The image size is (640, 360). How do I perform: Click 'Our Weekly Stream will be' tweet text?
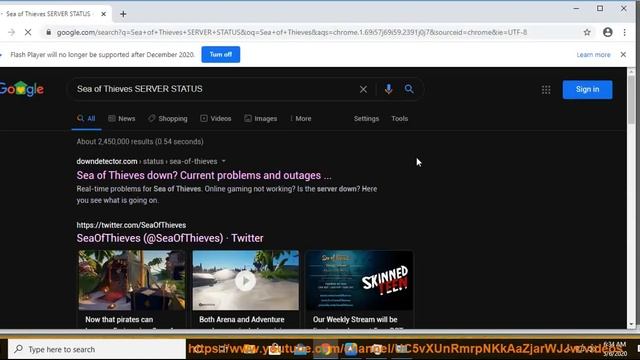point(355,320)
